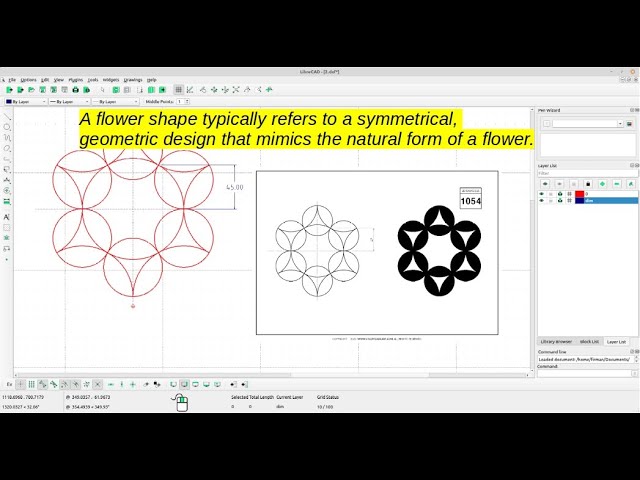Screen dimensions: 640x480
Task: Click the Zoom auto (fit) icon
Action: coord(236,90)
